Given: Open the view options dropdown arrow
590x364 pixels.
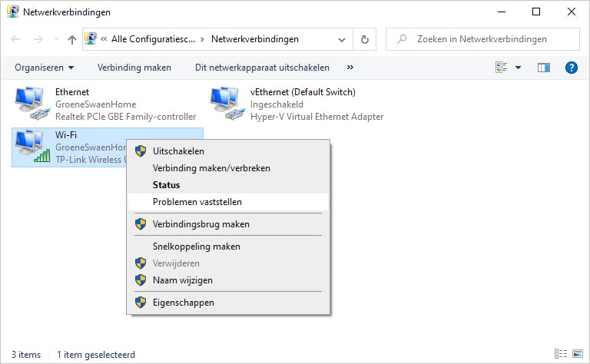Looking at the screenshot, I should [x=518, y=68].
